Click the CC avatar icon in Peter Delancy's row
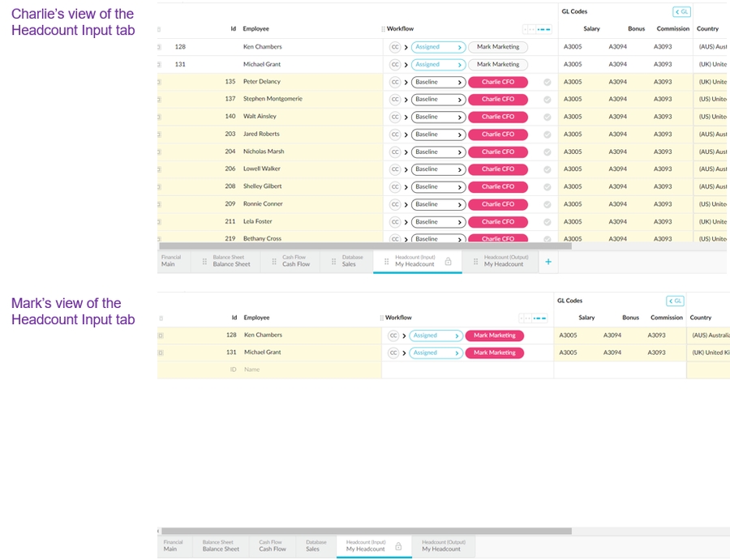This screenshot has width=730, height=560. click(x=395, y=82)
